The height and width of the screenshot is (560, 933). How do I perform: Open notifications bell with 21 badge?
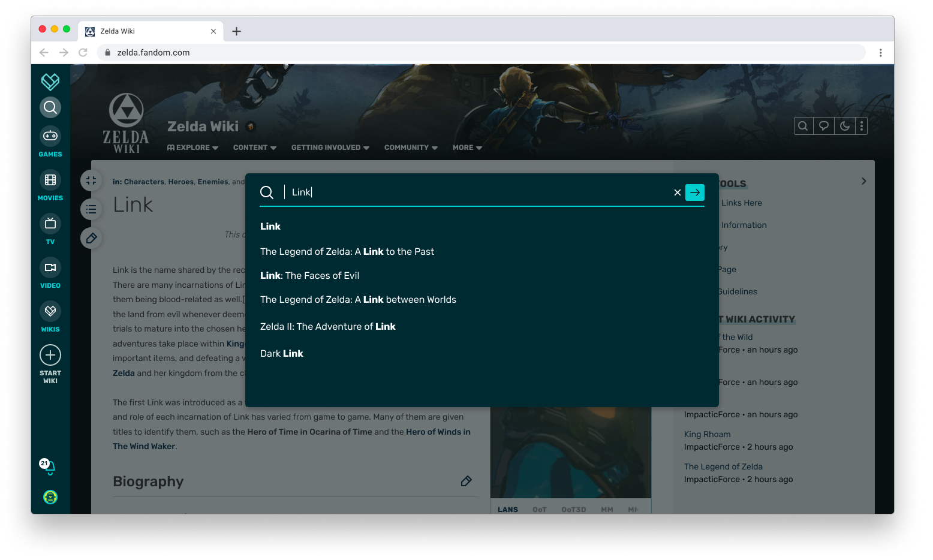point(48,466)
